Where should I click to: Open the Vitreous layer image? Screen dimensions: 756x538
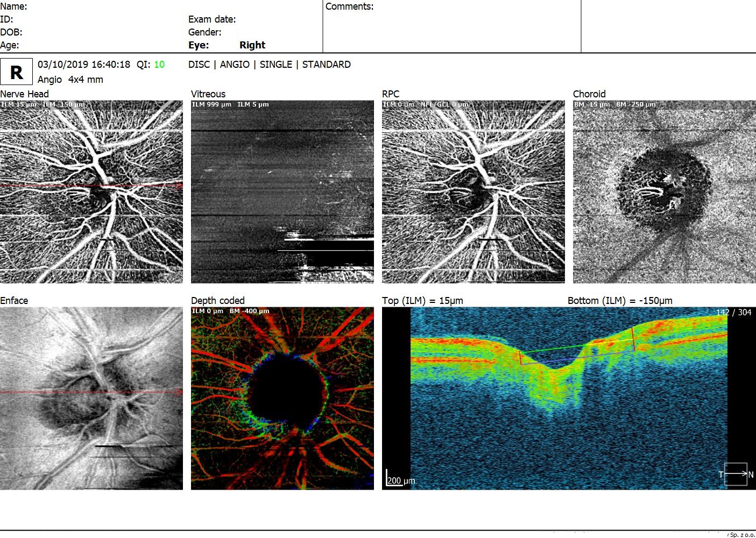click(x=282, y=192)
